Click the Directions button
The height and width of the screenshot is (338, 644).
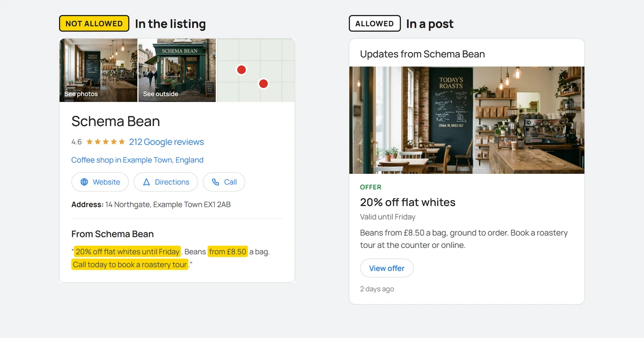pyautogui.click(x=166, y=182)
